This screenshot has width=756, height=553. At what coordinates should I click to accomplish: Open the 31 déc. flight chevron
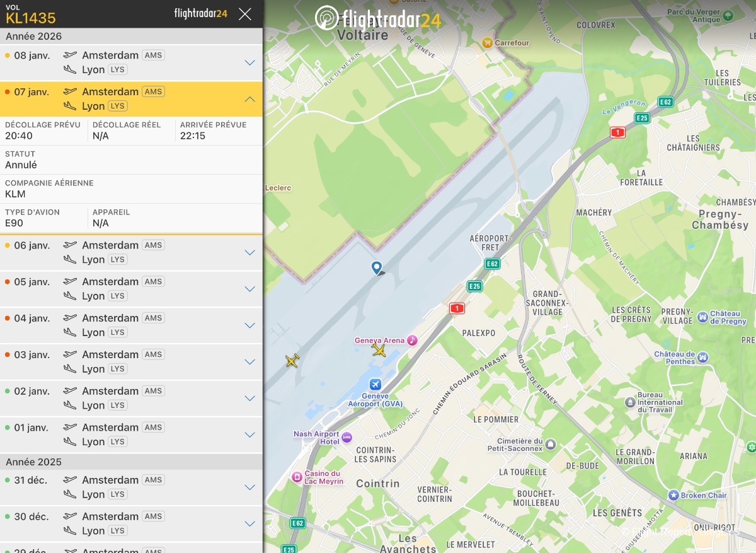click(x=249, y=487)
